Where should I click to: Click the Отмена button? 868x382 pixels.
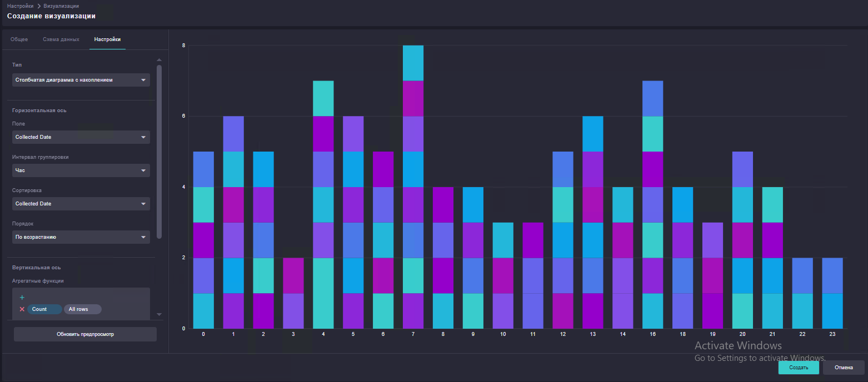coord(844,368)
